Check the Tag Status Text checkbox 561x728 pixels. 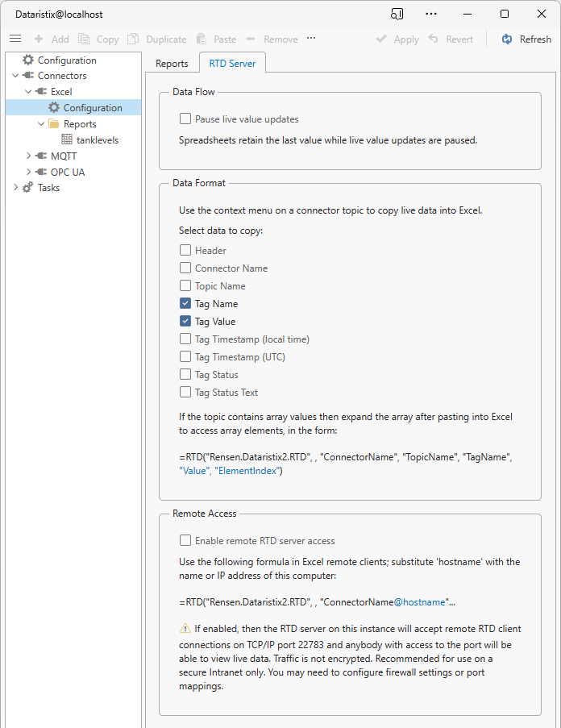click(185, 392)
